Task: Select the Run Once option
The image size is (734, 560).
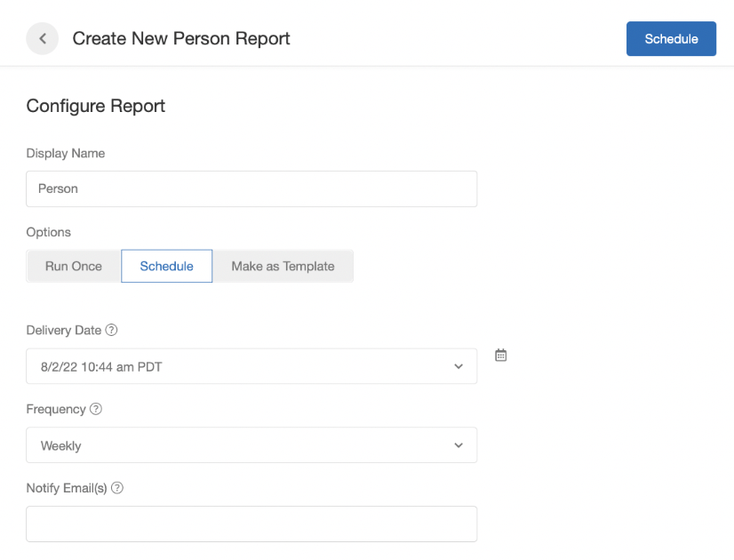Action: (x=74, y=266)
